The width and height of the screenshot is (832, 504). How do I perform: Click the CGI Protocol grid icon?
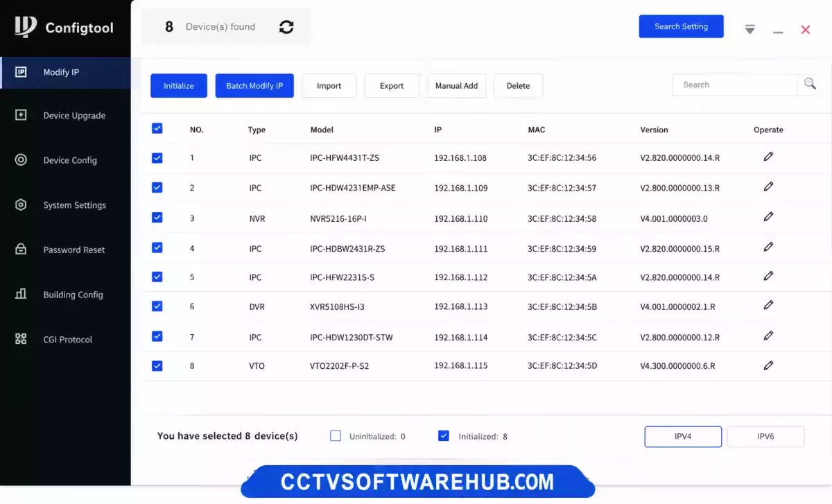click(21, 339)
